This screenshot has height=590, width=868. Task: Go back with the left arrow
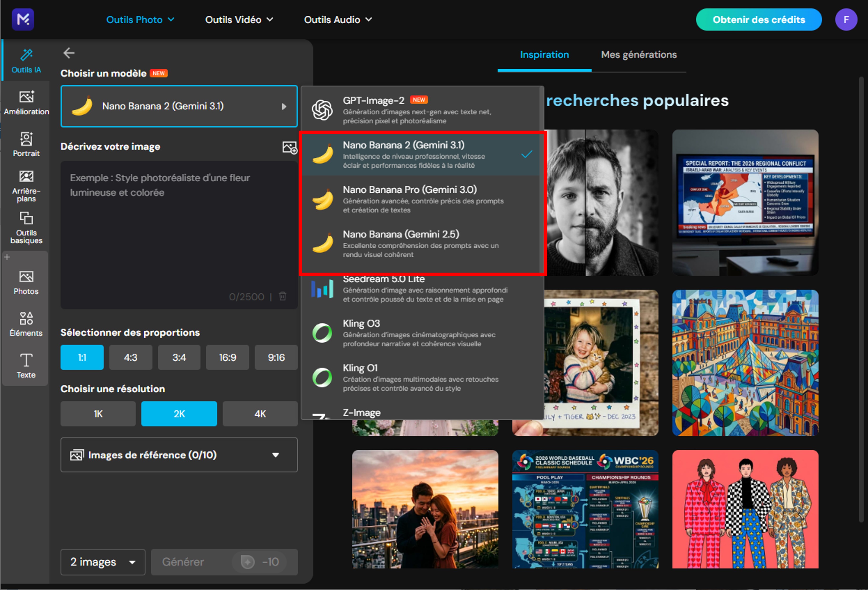tap(69, 53)
